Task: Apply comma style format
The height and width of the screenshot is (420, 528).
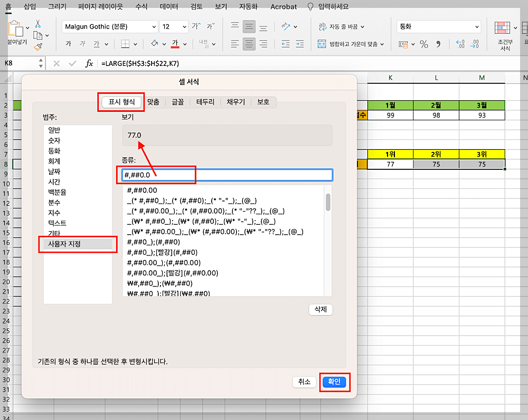Action: pos(438,44)
